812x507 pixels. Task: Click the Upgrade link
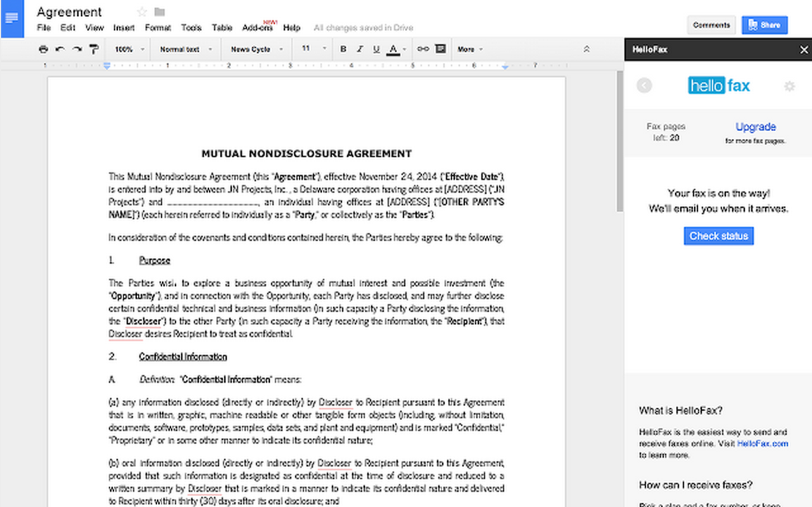point(756,127)
